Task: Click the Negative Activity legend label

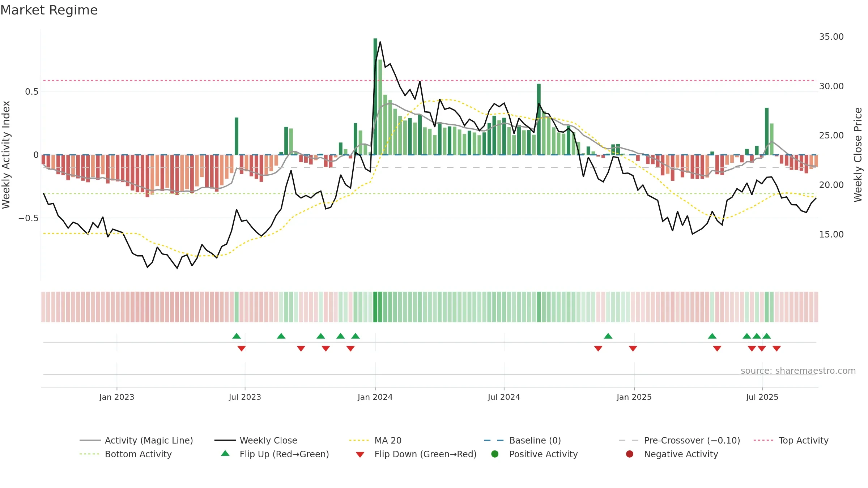Action: pos(681,454)
